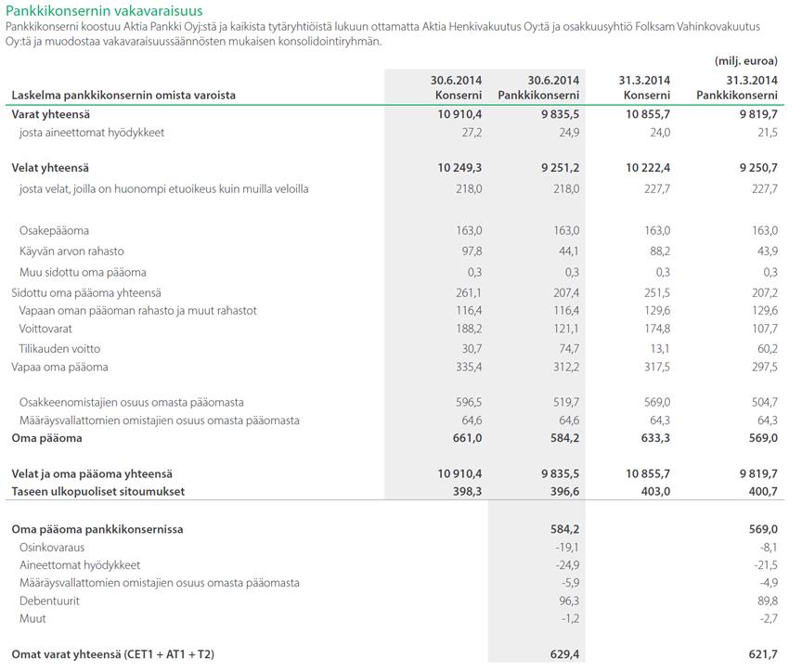
Task: Click 'Omat varat yhteensä (CET1 + AT1 + T2)'
Action: click(x=112, y=654)
